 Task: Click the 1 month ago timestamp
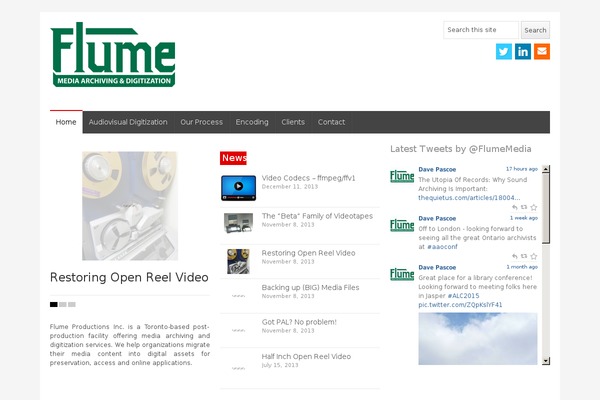522,267
